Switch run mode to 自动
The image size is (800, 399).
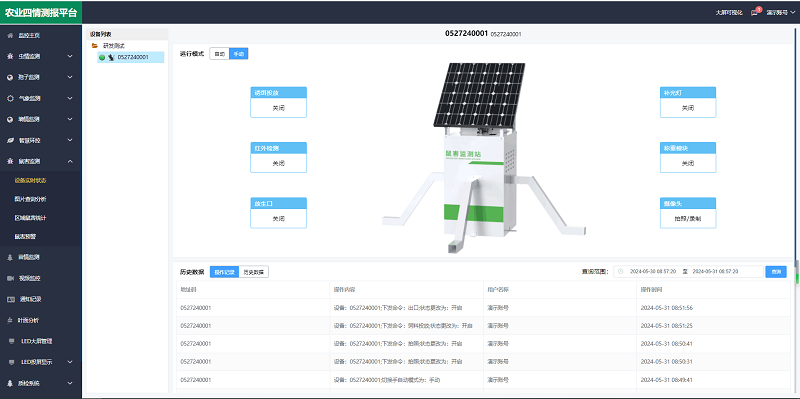pyautogui.click(x=219, y=54)
